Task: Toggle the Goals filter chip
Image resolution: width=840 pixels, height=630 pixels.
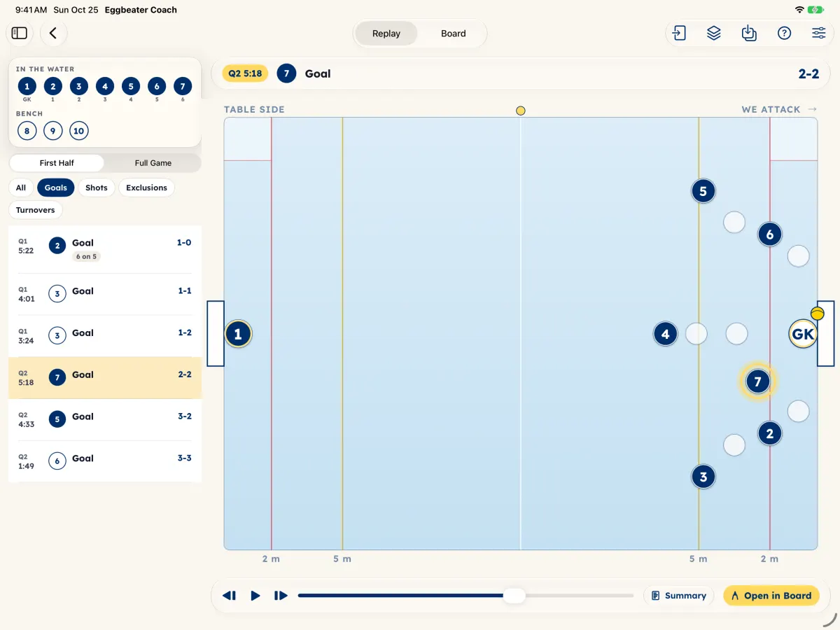Action: click(x=56, y=188)
